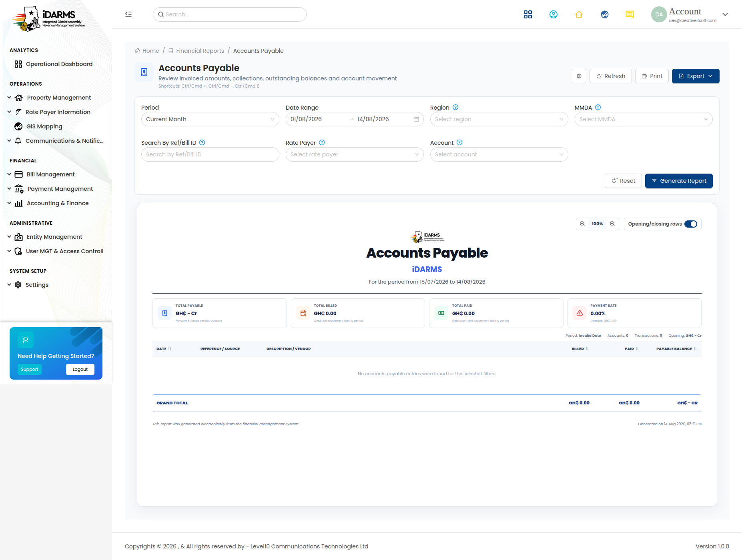Viewport: 742px width, 560px height.
Task: Click the Reset filters button
Action: (x=623, y=181)
